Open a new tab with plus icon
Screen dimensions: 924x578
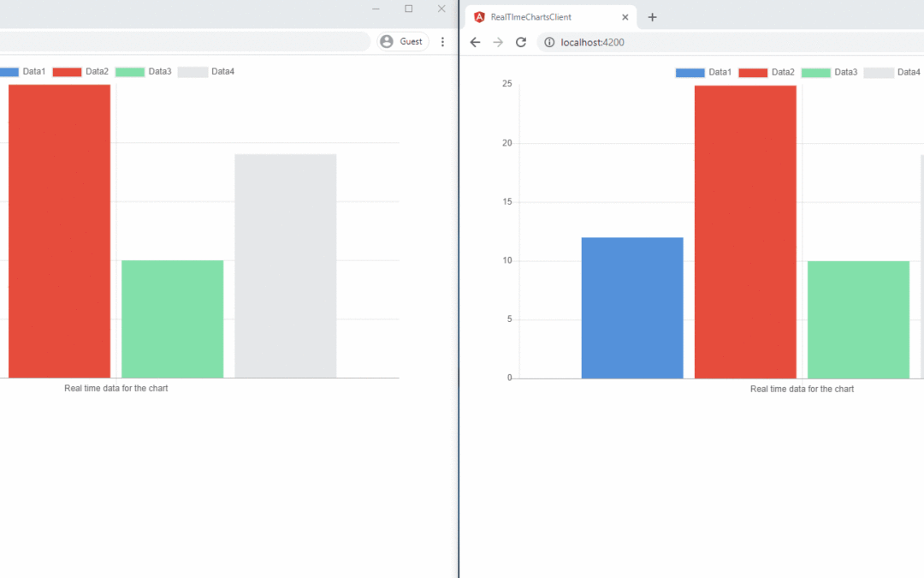(x=652, y=17)
